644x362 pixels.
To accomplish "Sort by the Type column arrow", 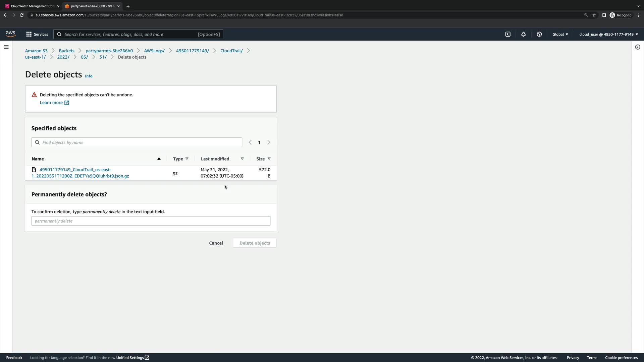I will (187, 159).
